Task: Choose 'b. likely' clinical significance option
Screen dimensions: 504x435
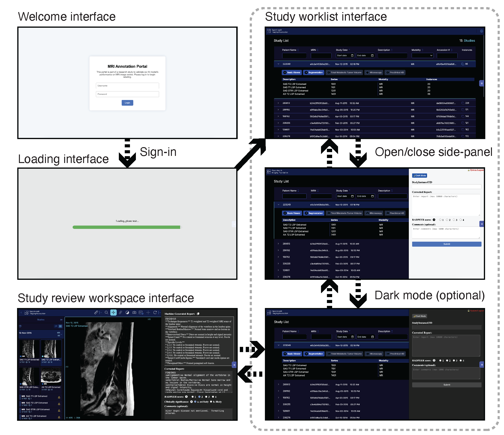Action: [x=211, y=402]
